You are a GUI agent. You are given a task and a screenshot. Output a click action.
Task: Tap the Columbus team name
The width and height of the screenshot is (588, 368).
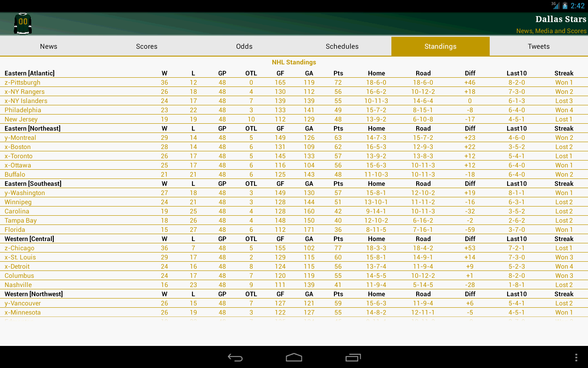[x=19, y=276]
